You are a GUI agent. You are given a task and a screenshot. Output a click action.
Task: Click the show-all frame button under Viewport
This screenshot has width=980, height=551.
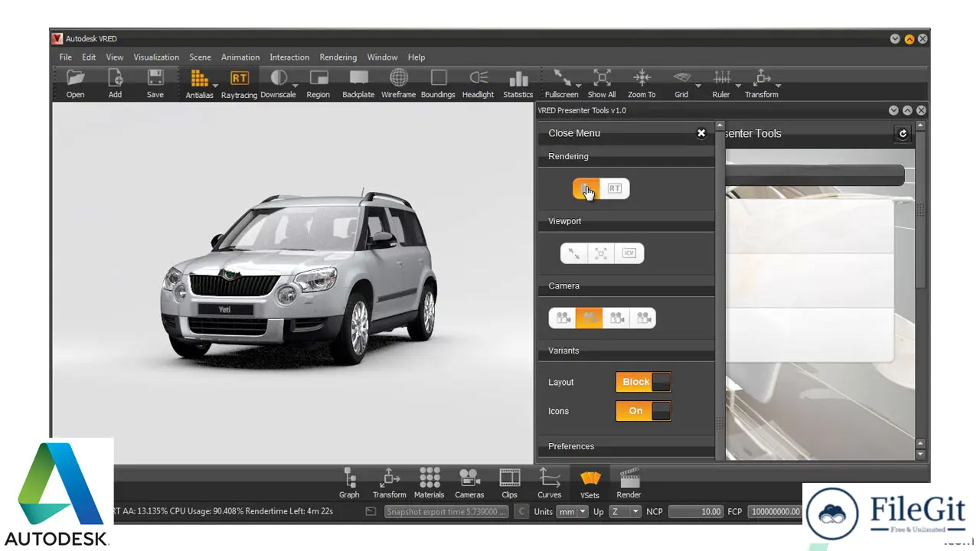point(601,253)
